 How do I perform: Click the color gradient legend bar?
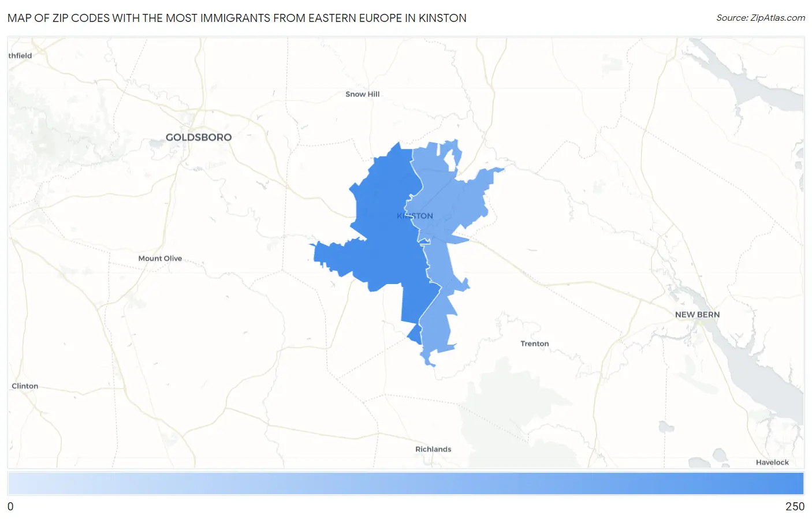pyautogui.click(x=405, y=484)
